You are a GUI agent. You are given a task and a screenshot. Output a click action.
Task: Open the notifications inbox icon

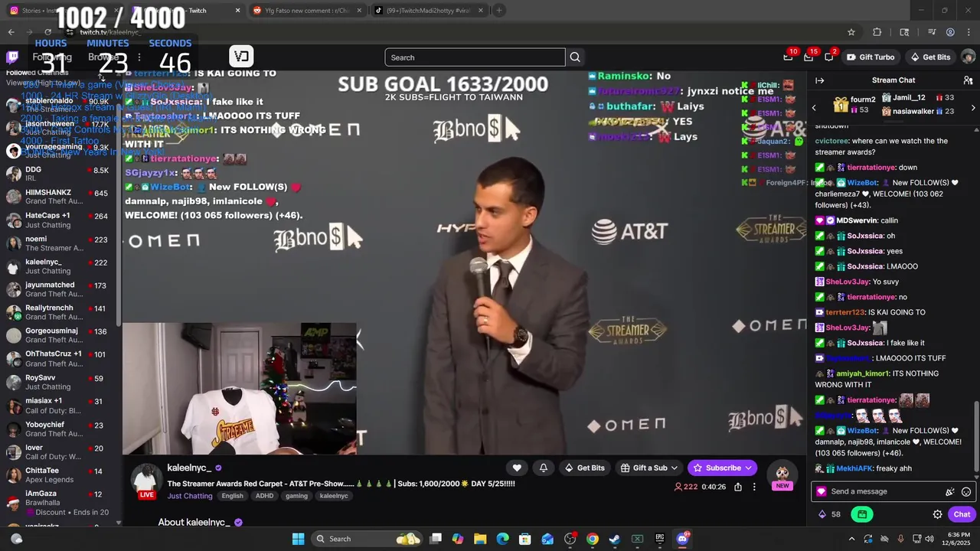808,57
